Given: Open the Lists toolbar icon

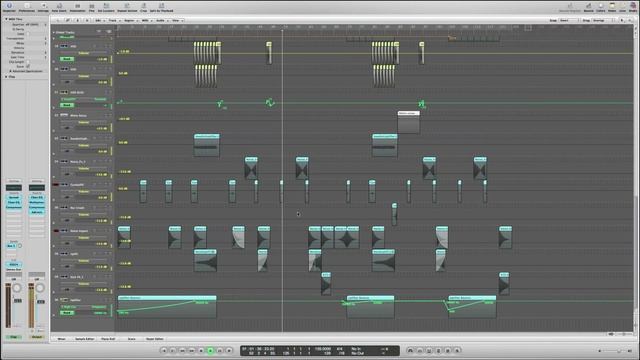Looking at the screenshot, I should [622, 7].
